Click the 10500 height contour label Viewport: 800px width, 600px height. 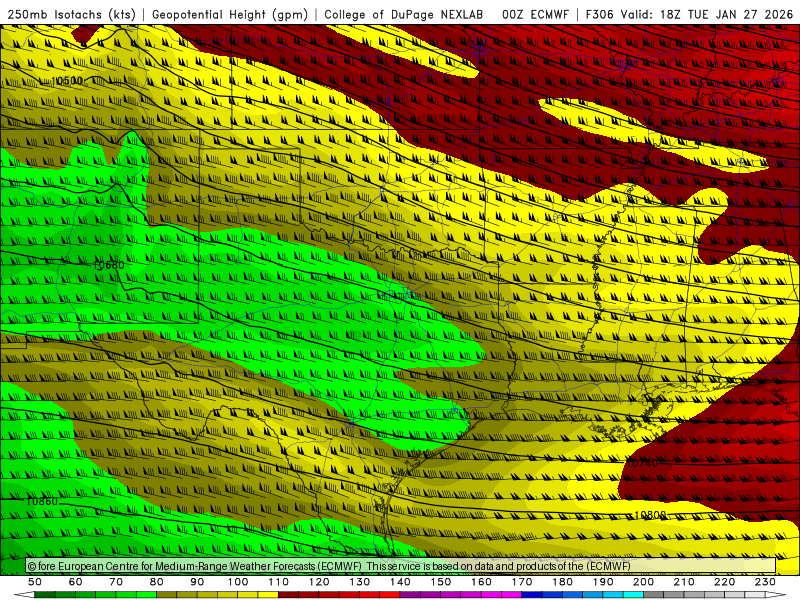click(67, 81)
